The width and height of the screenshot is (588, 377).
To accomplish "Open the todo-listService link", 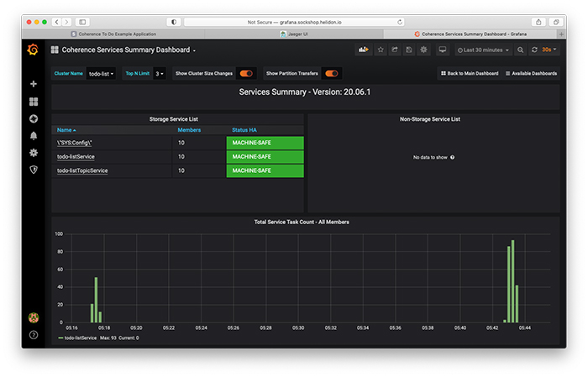I will pos(76,157).
